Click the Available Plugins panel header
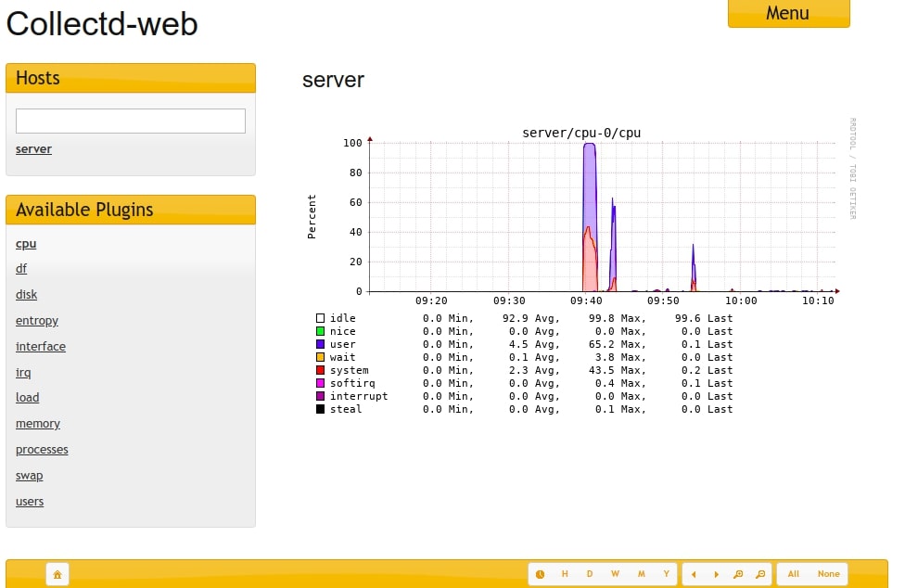Viewport: 905px width, 588px height. [x=131, y=210]
